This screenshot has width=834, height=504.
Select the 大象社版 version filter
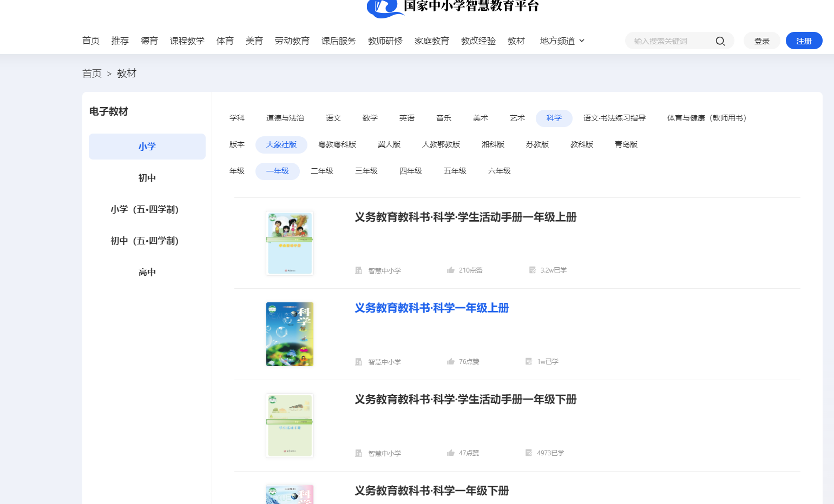[281, 144]
